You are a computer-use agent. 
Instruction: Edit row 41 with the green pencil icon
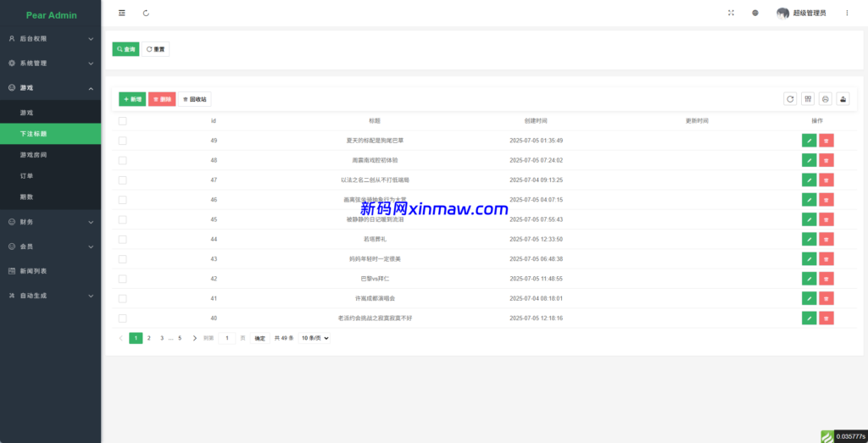tap(809, 299)
